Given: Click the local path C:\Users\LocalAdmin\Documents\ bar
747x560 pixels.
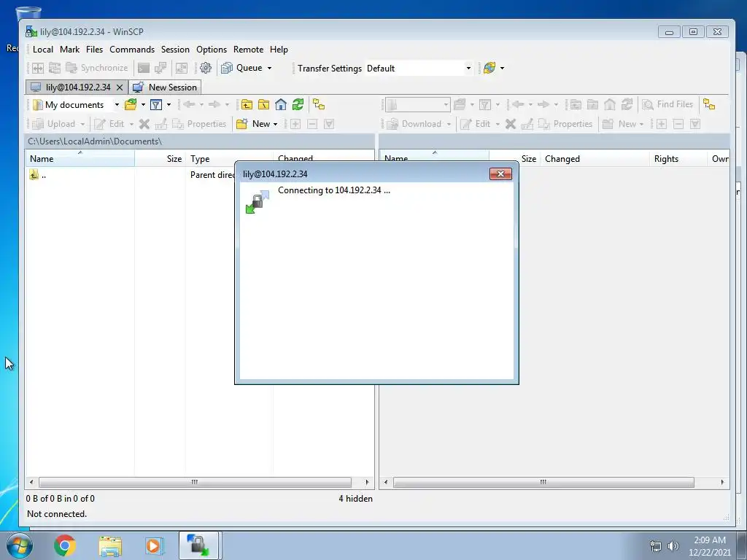Looking at the screenshot, I should 200,141.
